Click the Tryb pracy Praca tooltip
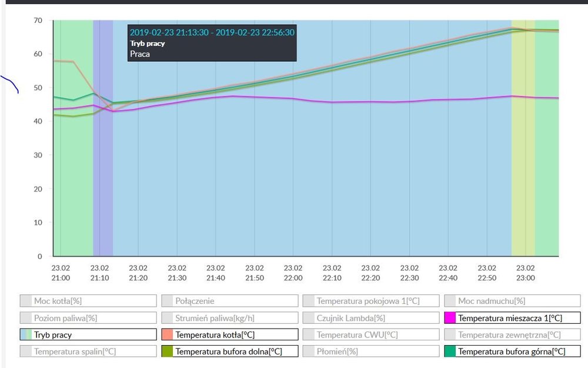 (x=212, y=43)
